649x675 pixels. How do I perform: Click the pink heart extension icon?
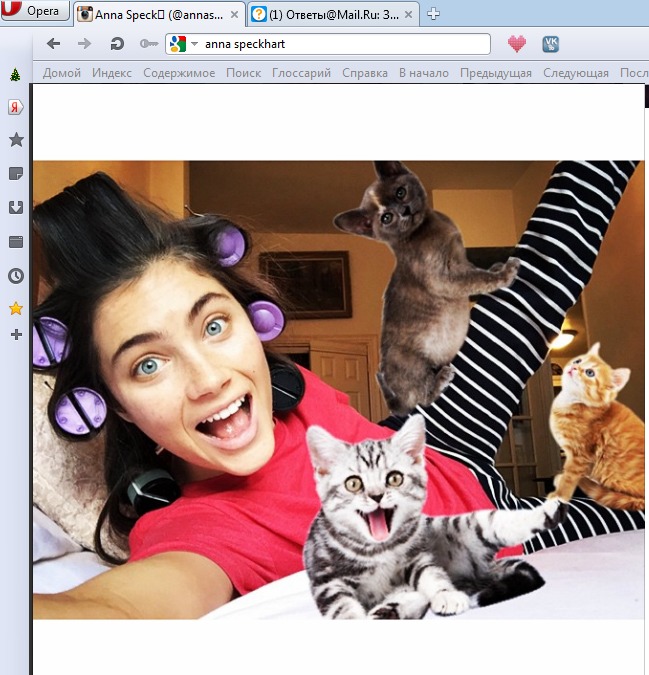point(516,44)
